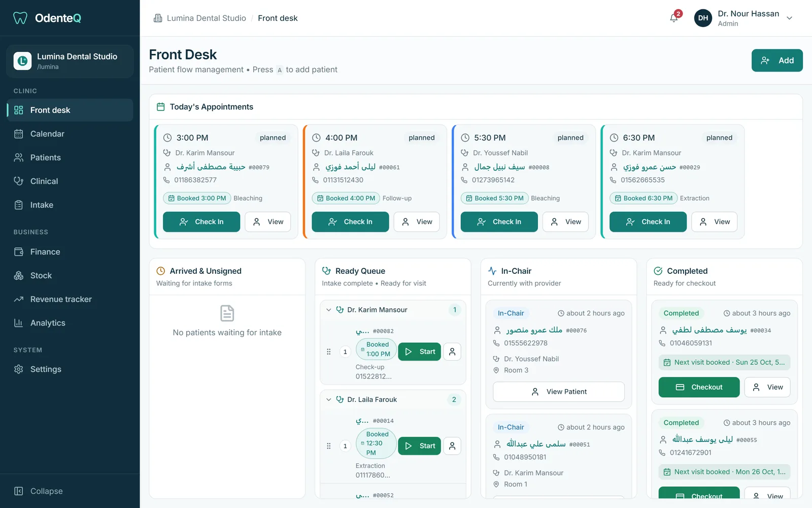The image size is (812, 508).
Task: Click Checkout for patient #00034
Action: point(699,387)
